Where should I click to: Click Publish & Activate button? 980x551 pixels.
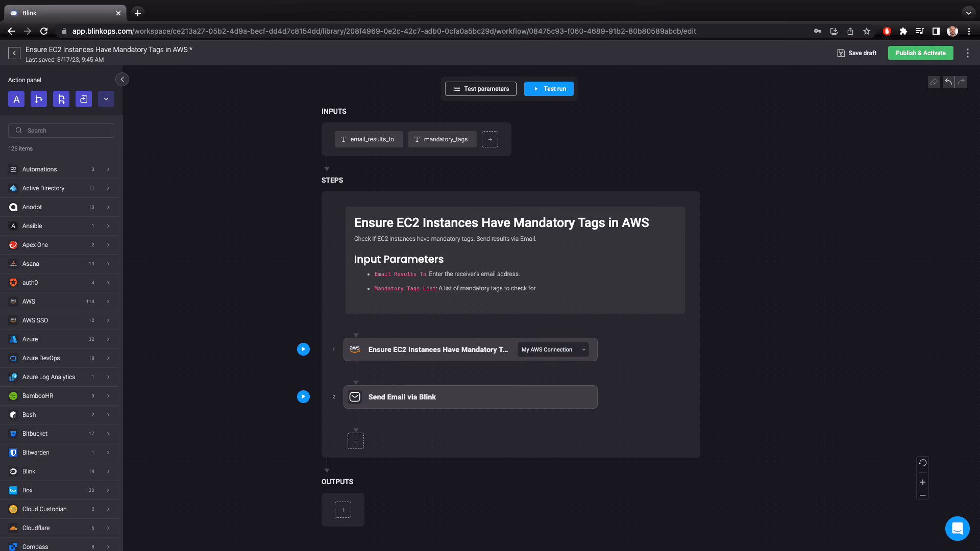click(x=920, y=53)
